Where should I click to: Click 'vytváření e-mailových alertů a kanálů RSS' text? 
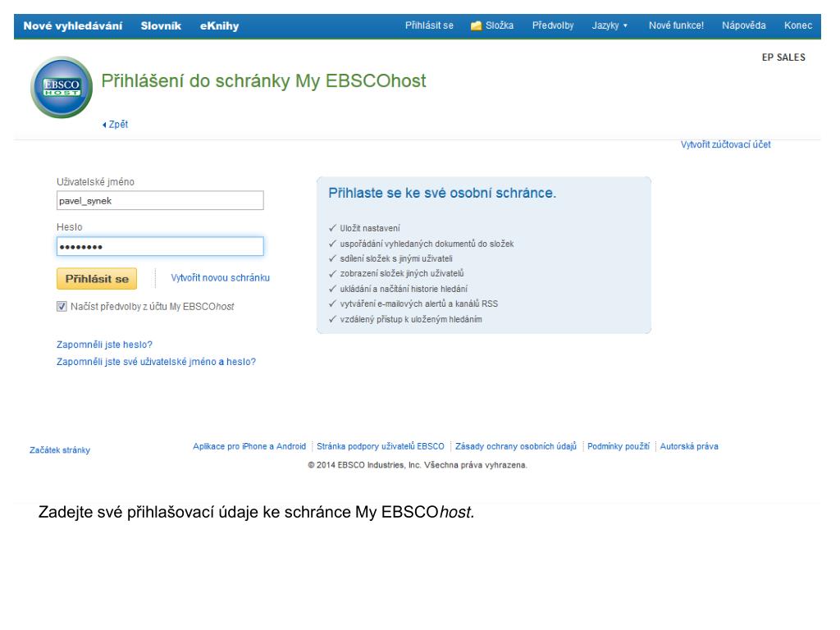click(x=419, y=304)
